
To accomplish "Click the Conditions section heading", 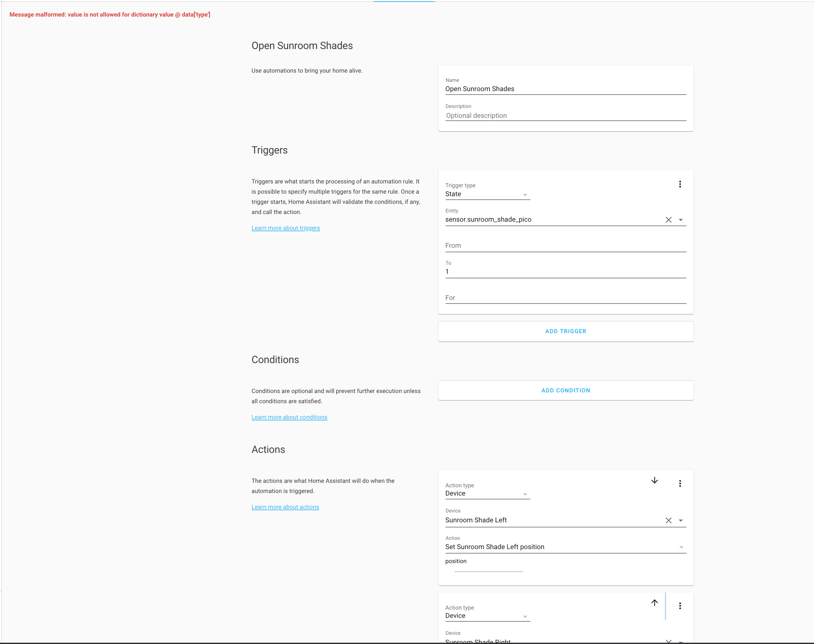I will point(275,359).
